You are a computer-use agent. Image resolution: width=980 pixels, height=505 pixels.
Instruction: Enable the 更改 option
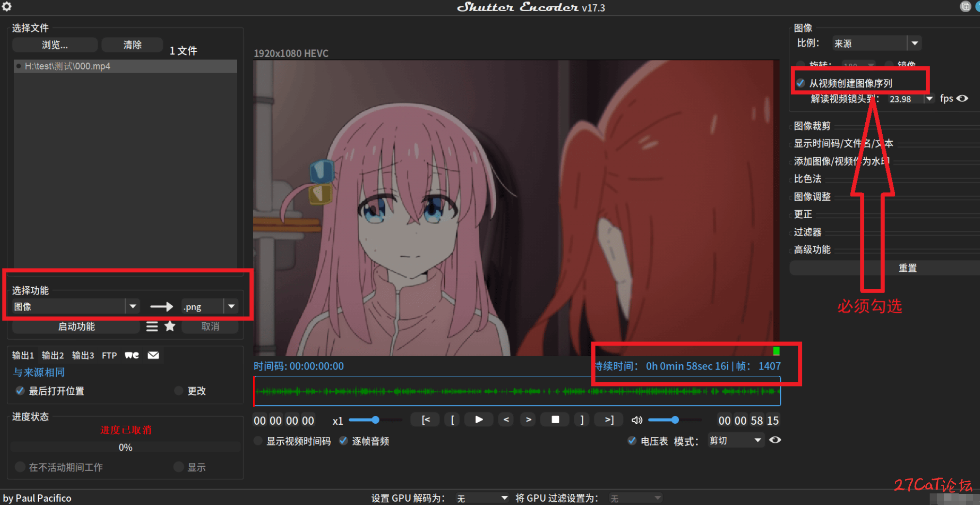[179, 390]
